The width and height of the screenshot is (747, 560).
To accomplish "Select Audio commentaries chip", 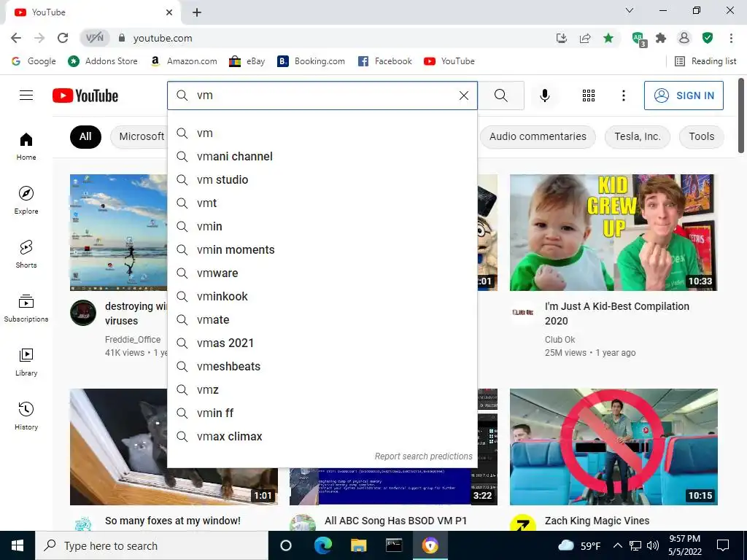I will click(x=538, y=136).
